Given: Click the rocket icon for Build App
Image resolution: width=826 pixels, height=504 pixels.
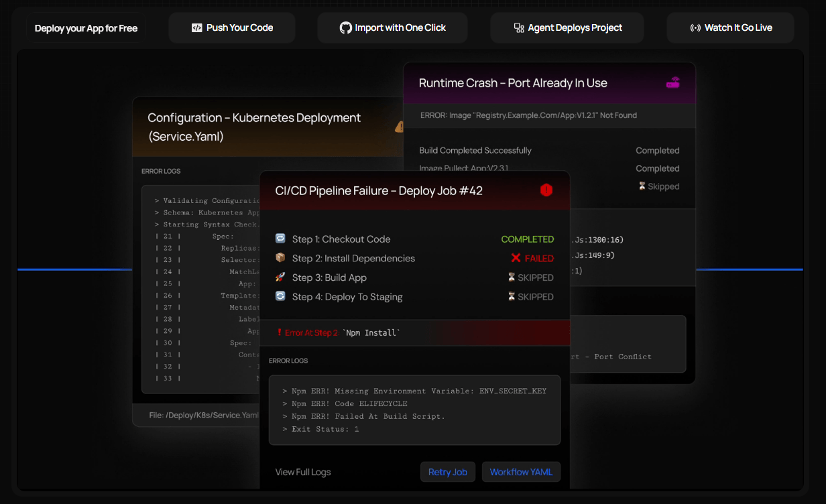Looking at the screenshot, I should (x=280, y=277).
